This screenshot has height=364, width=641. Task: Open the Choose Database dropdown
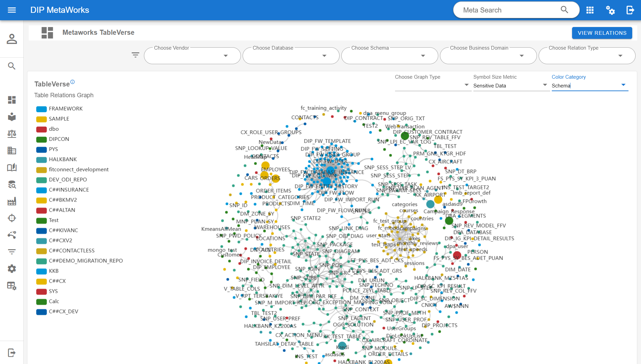pos(291,56)
